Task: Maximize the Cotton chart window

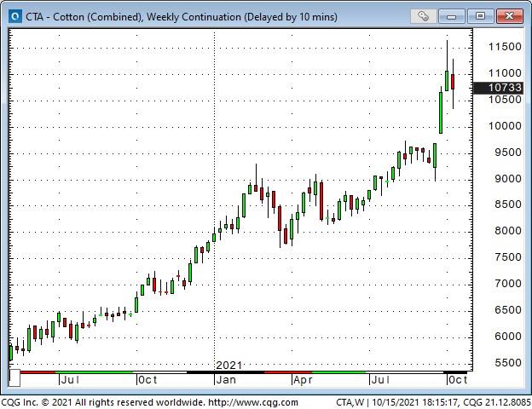Action: pos(480,16)
